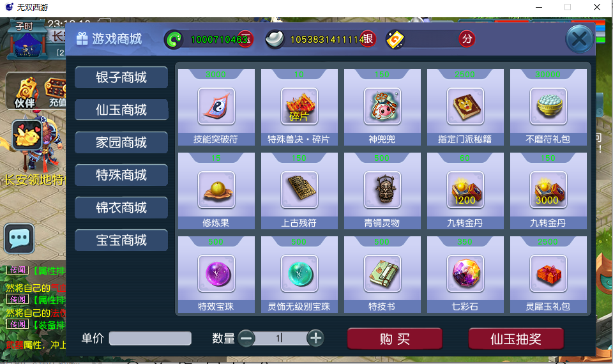Click the 青铜灵物 bronze item icon
613x364 pixels.
pyautogui.click(x=382, y=190)
